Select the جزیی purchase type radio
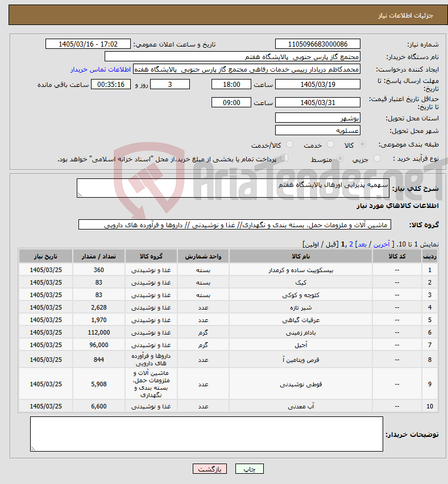The image size is (448, 484). click(377, 158)
